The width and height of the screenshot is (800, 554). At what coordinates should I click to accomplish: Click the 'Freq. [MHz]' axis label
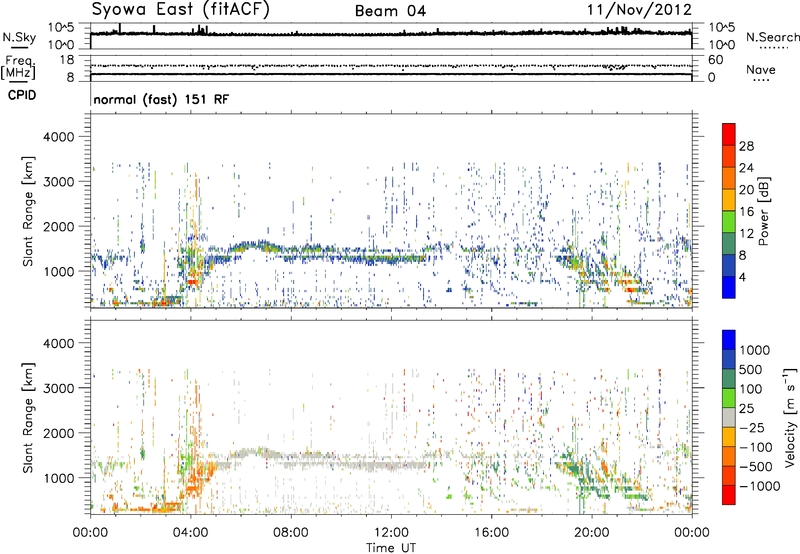(18, 67)
